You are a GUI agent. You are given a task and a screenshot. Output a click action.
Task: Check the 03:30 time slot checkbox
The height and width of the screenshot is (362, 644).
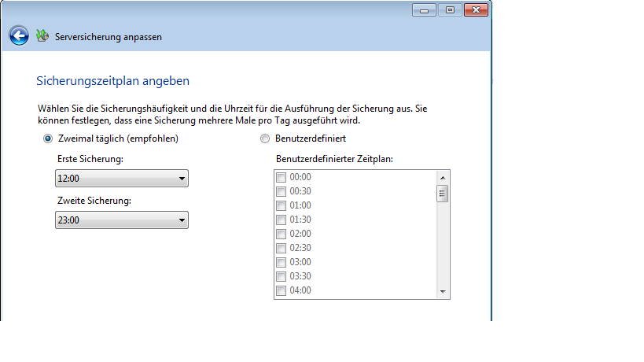coord(281,276)
